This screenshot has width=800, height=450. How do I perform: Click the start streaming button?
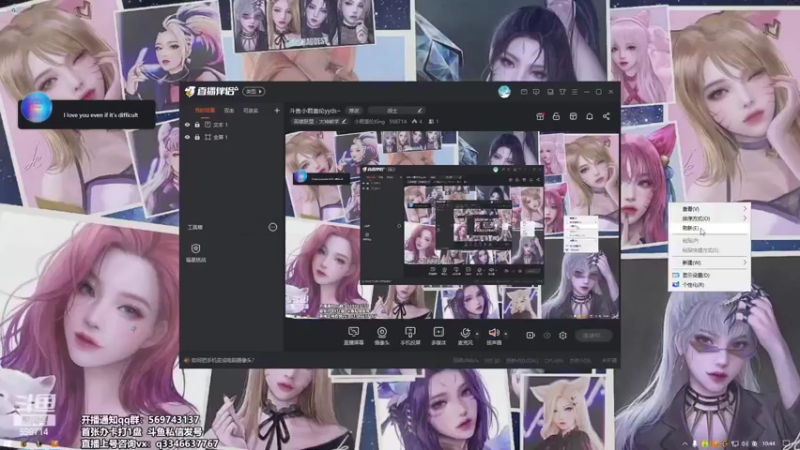pyautogui.click(x=593, y=335)
